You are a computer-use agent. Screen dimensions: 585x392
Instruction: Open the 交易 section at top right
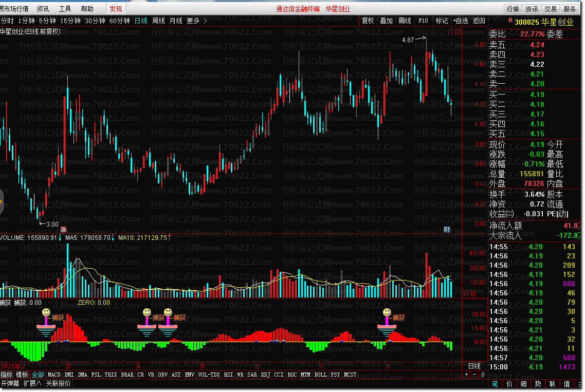[x=551, y=9]
